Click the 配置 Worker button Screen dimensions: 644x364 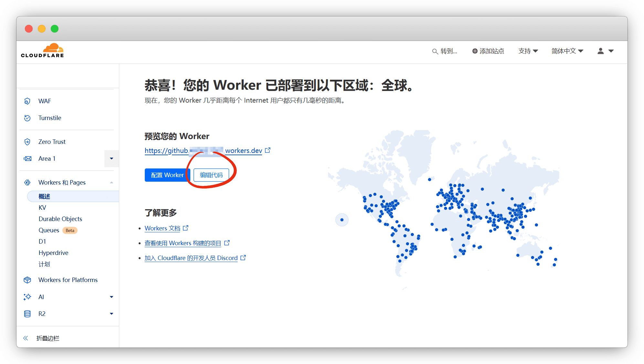click(x=167, y=175)
